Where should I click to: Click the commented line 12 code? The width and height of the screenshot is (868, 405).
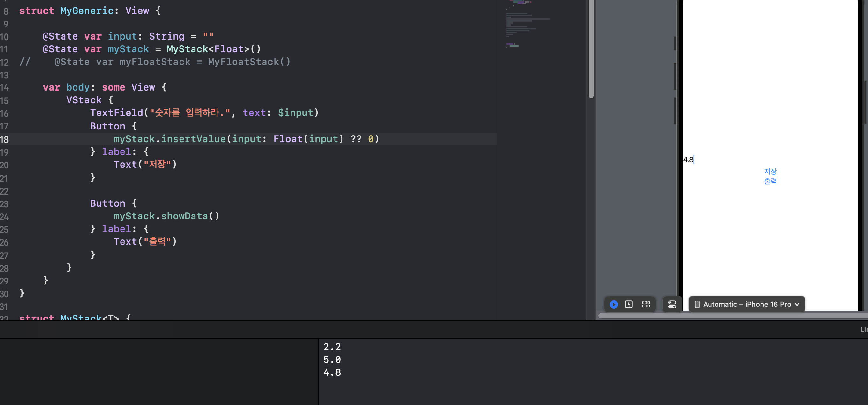coord(172,62)
